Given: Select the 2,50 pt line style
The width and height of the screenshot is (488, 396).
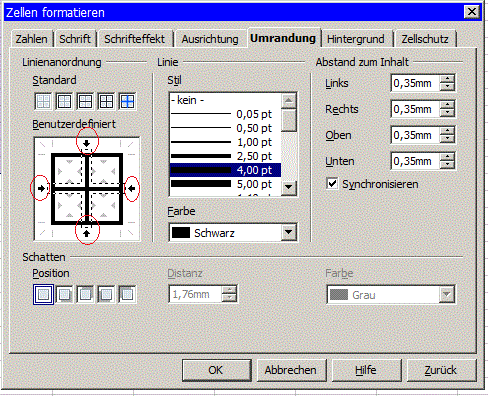Looking at the screenshot, I should point(225,156).
